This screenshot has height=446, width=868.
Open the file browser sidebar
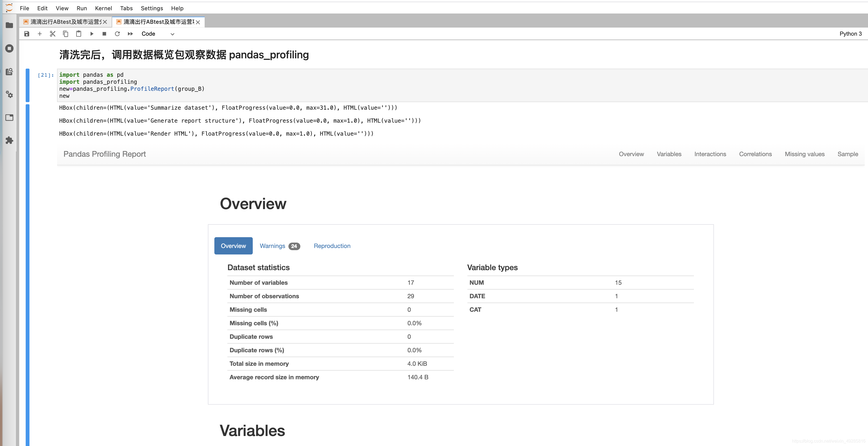pos(9,25)
